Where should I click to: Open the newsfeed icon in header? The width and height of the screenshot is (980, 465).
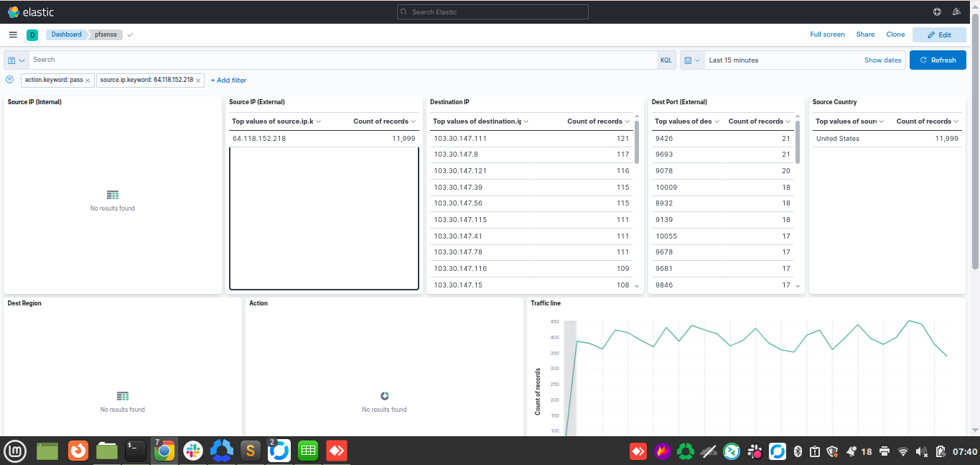(x=956, y=12)
